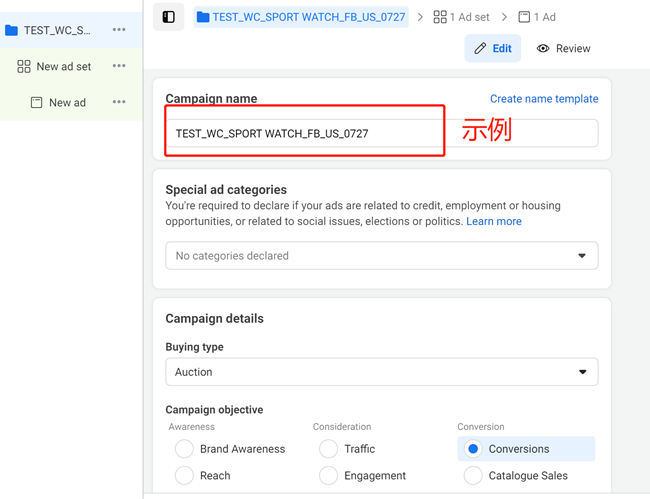Open more options for New ad set

click(x=119, y=66)
